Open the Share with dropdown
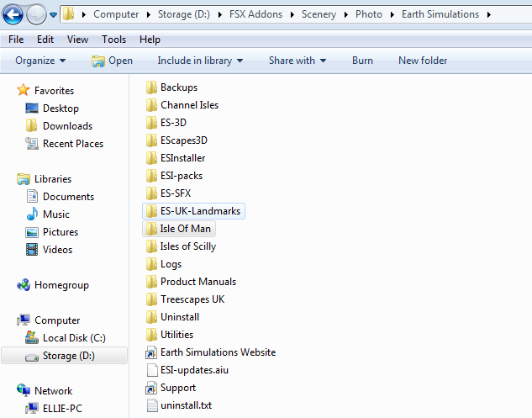The image size is (532, 418). (298, 61)
